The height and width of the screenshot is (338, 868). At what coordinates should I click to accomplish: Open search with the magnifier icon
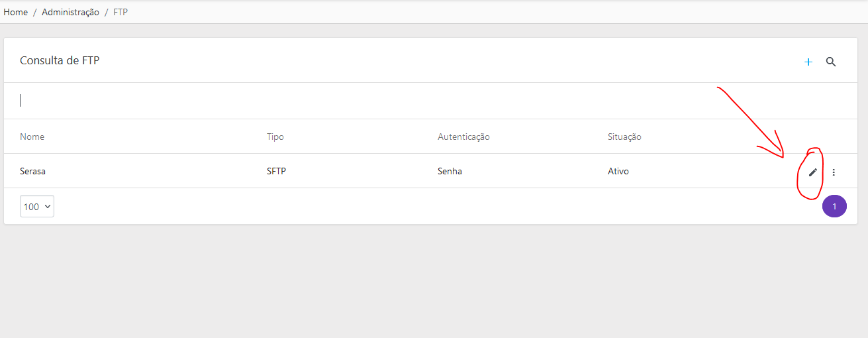(x=831, y=62)
